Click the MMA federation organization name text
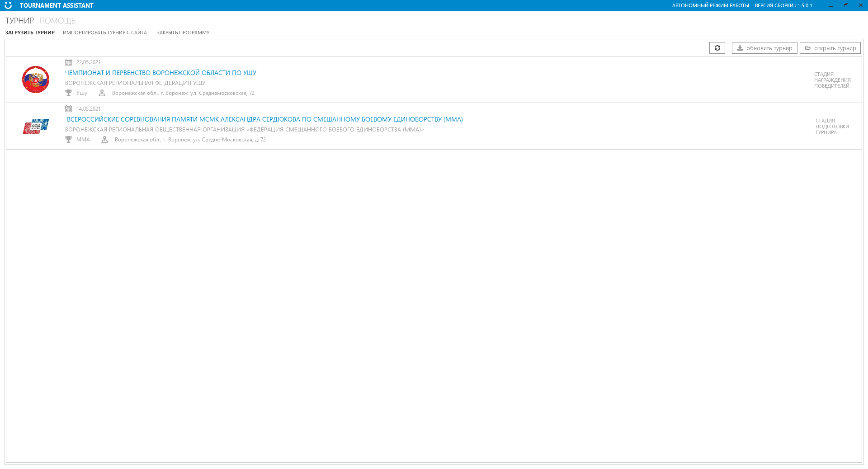 245,130
